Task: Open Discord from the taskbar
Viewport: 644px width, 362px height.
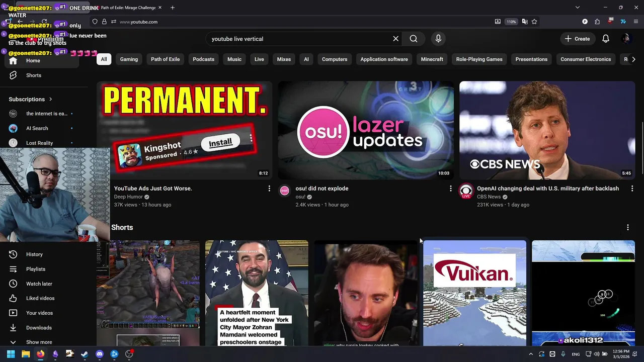Action: click(100, 354)
